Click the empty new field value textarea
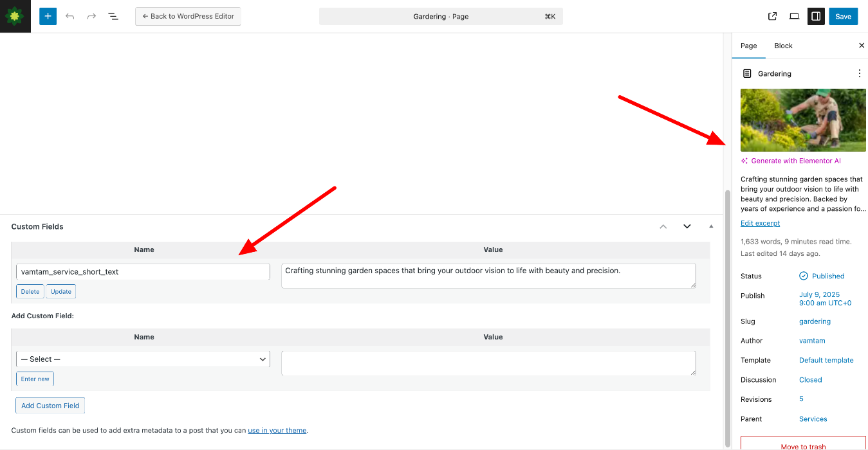Image resolution: width=868 pixels, height=450 pixels. click(488, 363)
